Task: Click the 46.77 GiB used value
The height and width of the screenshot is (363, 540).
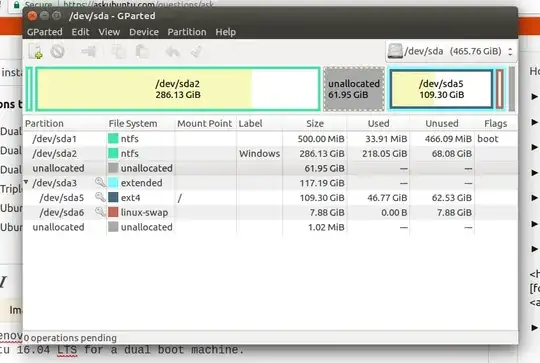Action: pos(387,198)
